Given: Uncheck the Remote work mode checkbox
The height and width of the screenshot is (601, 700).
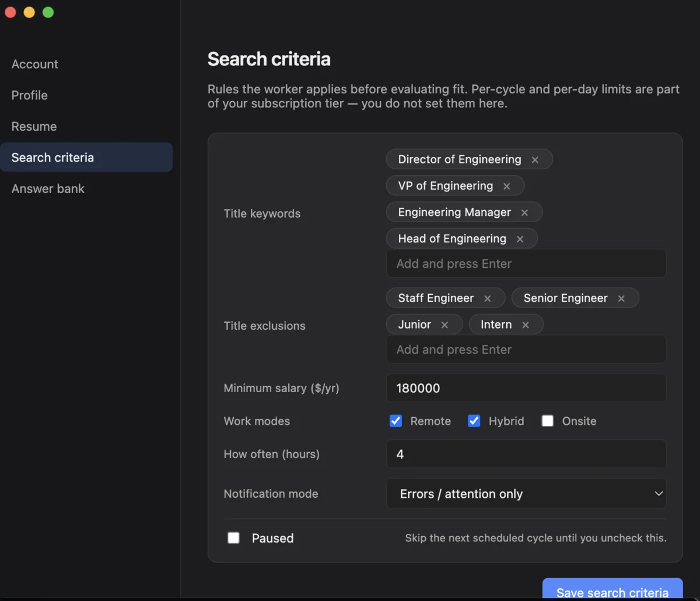Looking at the screenshot, I should tap(395, 421).
